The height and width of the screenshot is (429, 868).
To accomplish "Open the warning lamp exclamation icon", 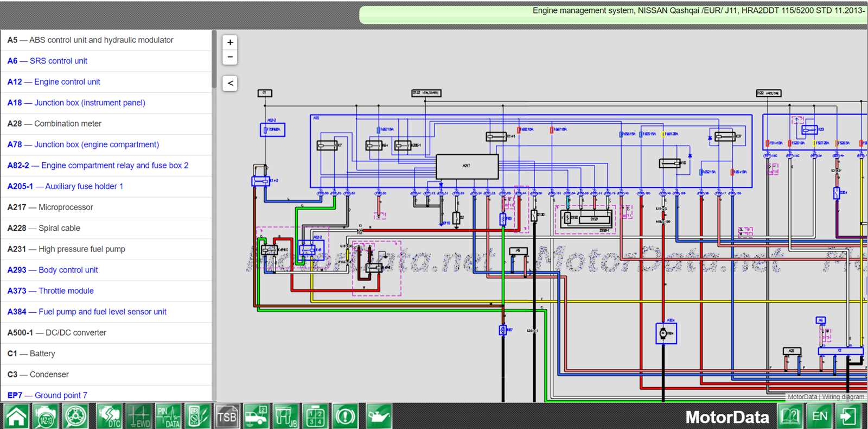I will 345,417.
